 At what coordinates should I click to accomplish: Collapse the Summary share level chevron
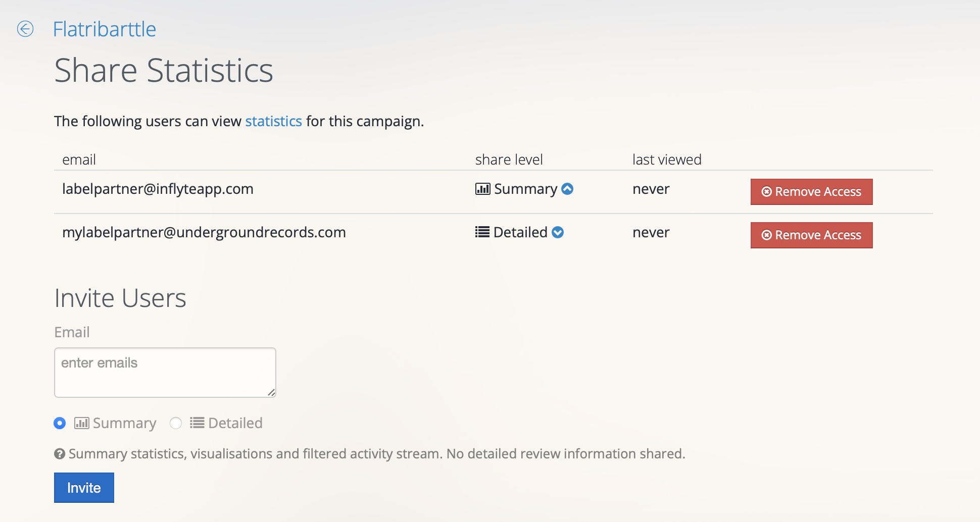pyautogui.click(x=567, y=189)
